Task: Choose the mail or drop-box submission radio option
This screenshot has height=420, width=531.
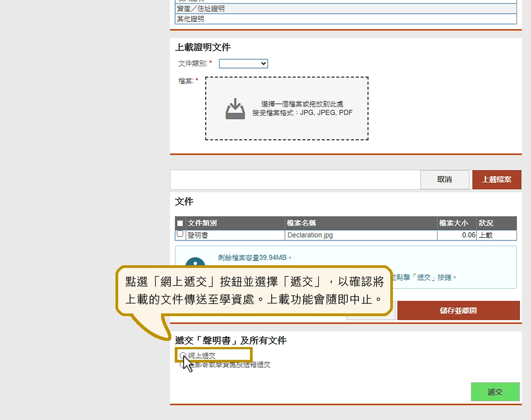Action: [x=182, y=365]
